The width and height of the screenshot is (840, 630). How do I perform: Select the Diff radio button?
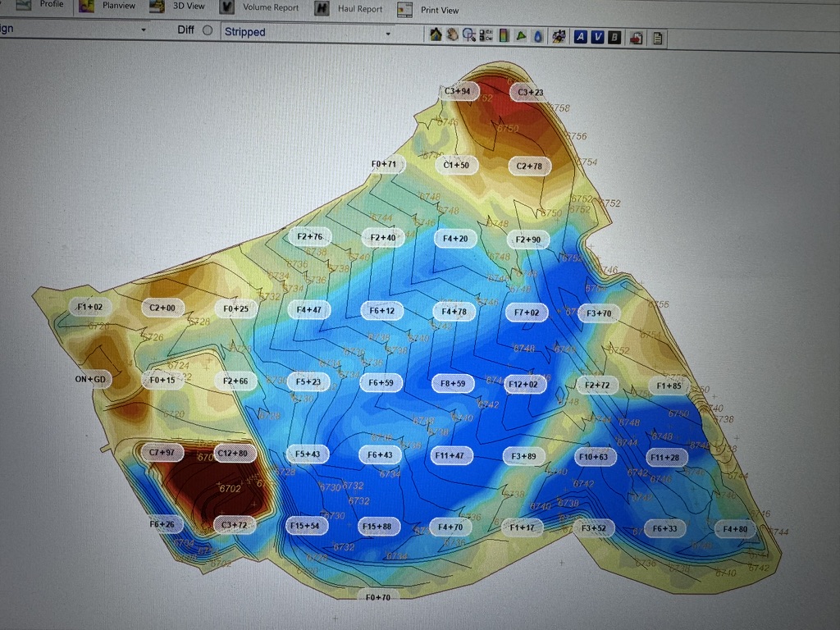pos(208,30)
